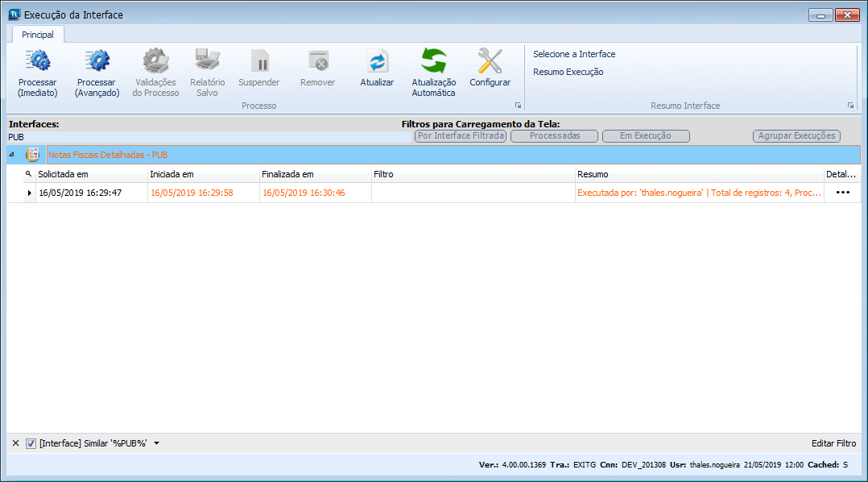This screenshot has height=482, width=868.
Task: Expand the execution row arrow
Action: (31, 193)
